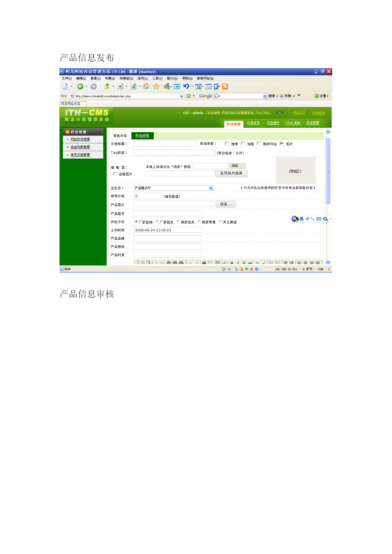
Task: Uncheck the 图片 checkbox
Action: [x=282, y=143]
